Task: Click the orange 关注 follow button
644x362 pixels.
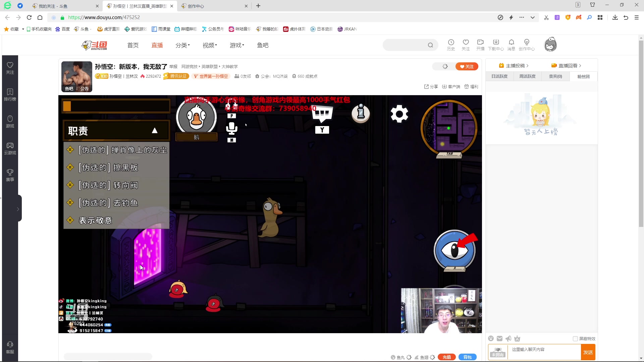Action: 467,66
